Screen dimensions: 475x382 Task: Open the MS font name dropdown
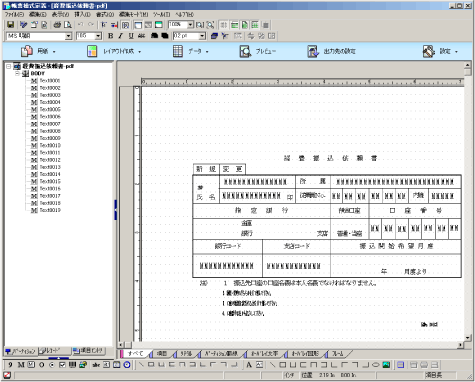68,36
